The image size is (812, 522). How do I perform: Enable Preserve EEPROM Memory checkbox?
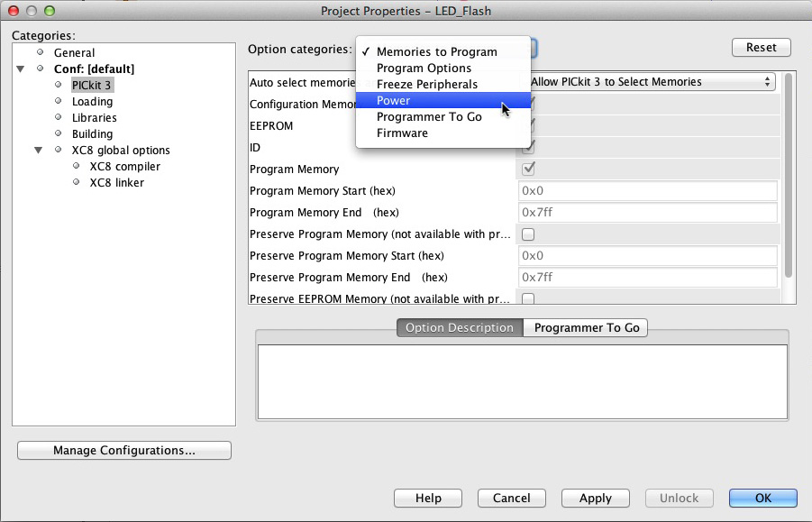point(529,298)
